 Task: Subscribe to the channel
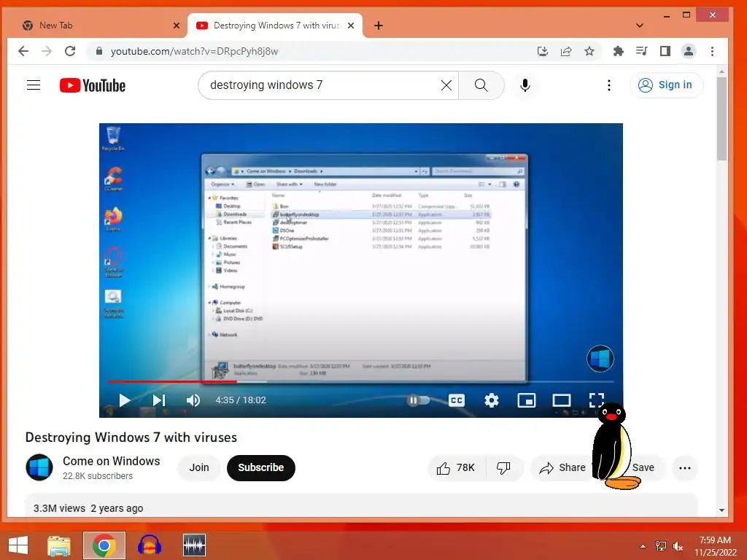pos(261,467)
